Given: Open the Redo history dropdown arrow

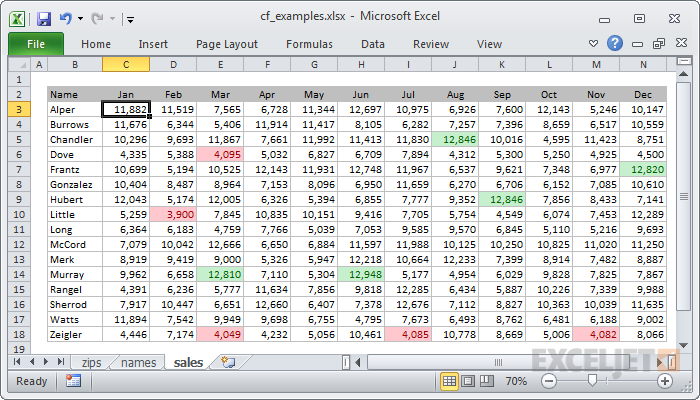Looking at the screenshot, I should click(x=112, y=19).
